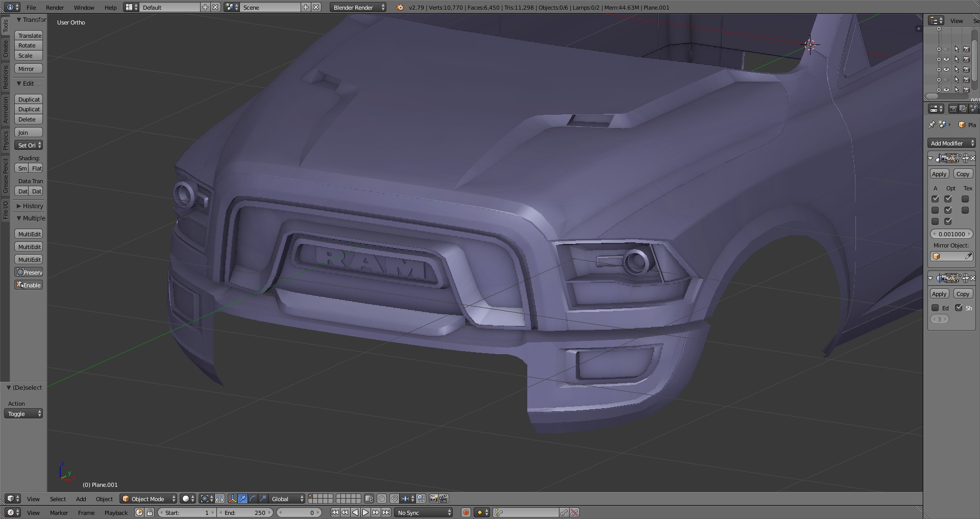Toggle the Mirror modifier X axis checkbox
Image resolution: width=980 pixels, height=519 pixels.
point(935,199)
